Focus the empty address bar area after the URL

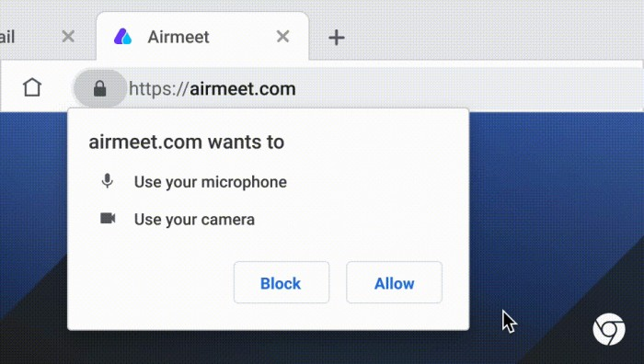[x=468, y=88]
